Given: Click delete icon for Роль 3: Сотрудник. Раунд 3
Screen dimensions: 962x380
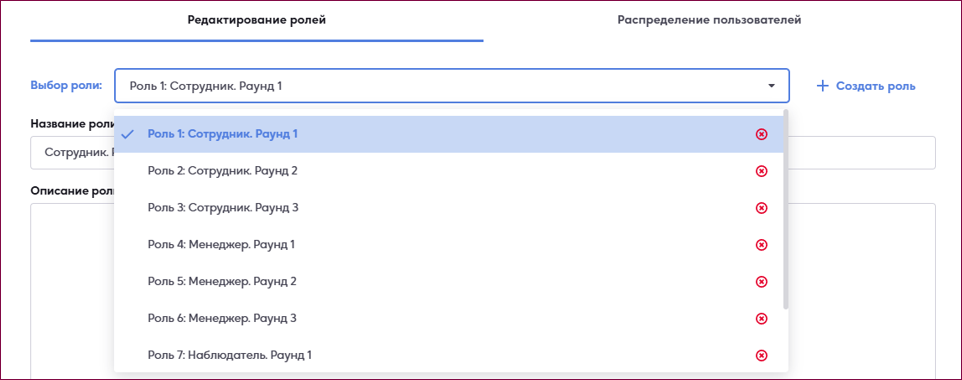Looking at the screenshot, I should (761, 208).
